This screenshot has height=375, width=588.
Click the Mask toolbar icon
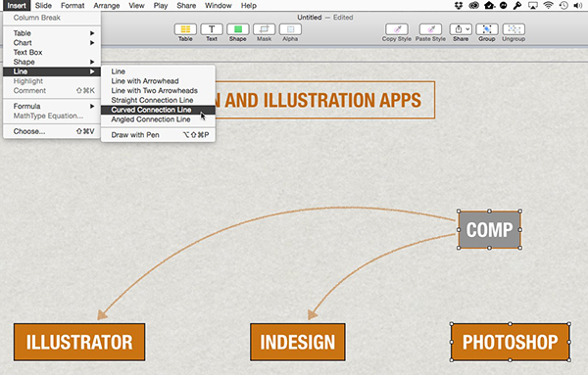(x=264, y=29)
